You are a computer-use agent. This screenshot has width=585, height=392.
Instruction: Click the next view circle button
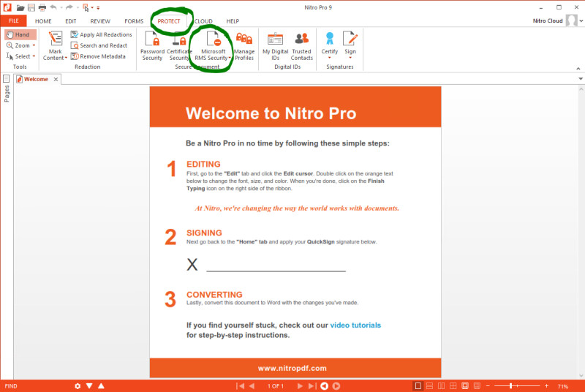336,386
